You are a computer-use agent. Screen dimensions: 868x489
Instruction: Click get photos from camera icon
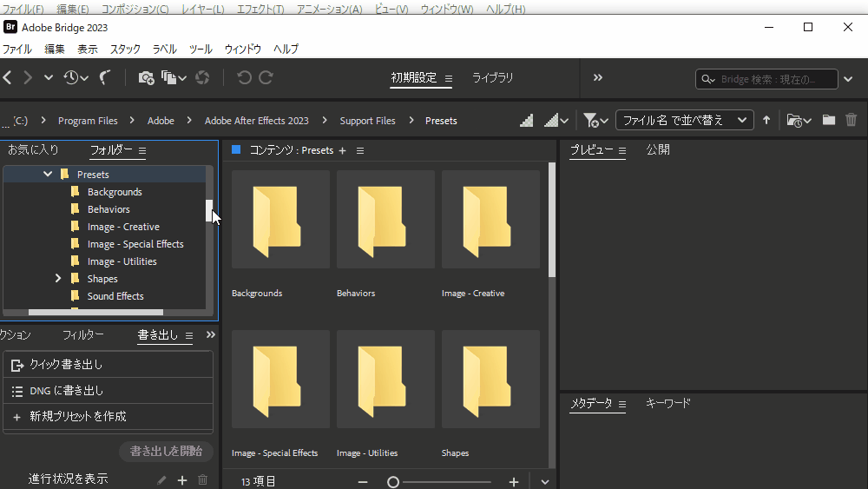(146, 77)
